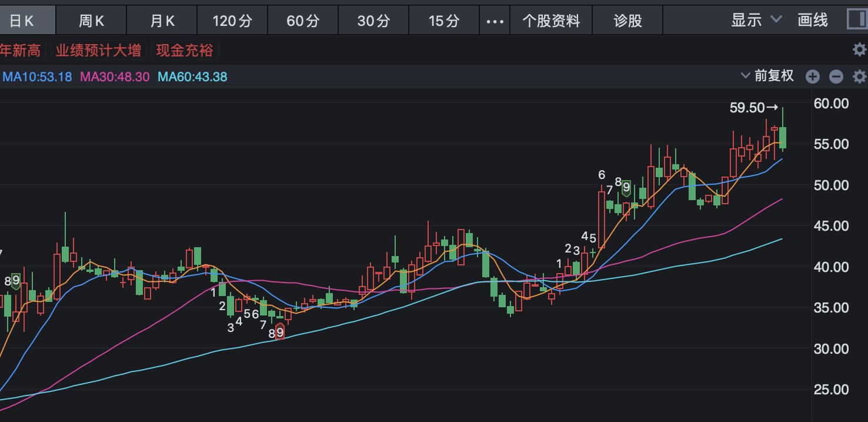Screen dimensions: 868x422
Task: Click the MA30 pink indicator label
Action: point(115,77)
